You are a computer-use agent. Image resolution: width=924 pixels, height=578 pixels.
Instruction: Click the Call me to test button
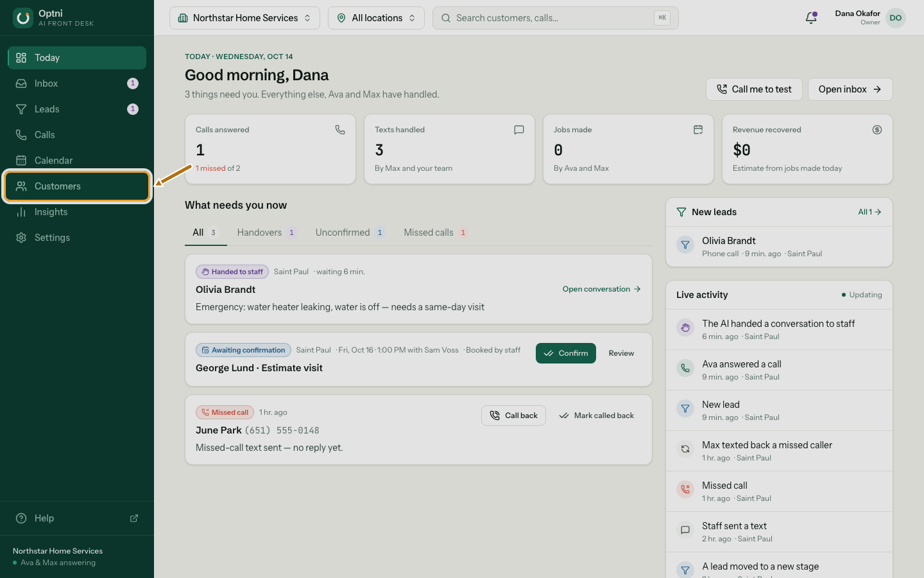[754, 89]
